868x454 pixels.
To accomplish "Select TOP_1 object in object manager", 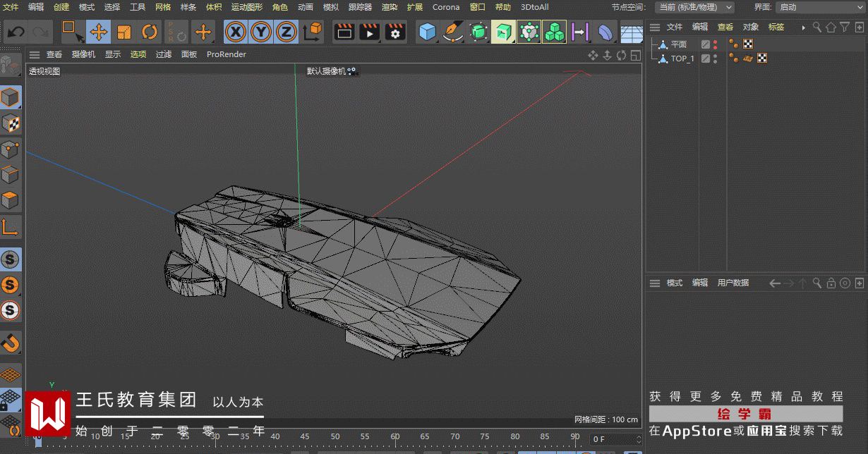I will click(x=682, y=59).
